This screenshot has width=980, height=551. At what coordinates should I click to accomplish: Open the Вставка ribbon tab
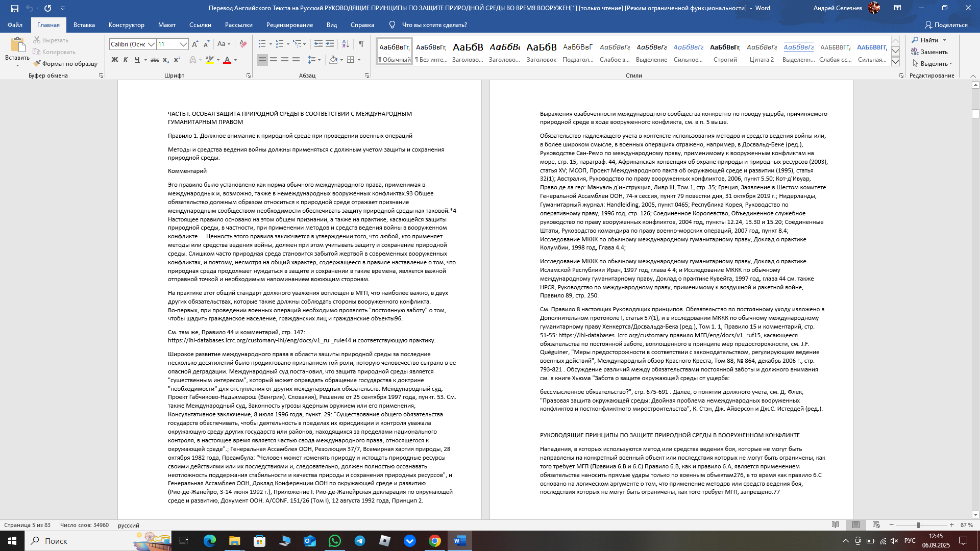pyautogui.click(x=84, y=24)
